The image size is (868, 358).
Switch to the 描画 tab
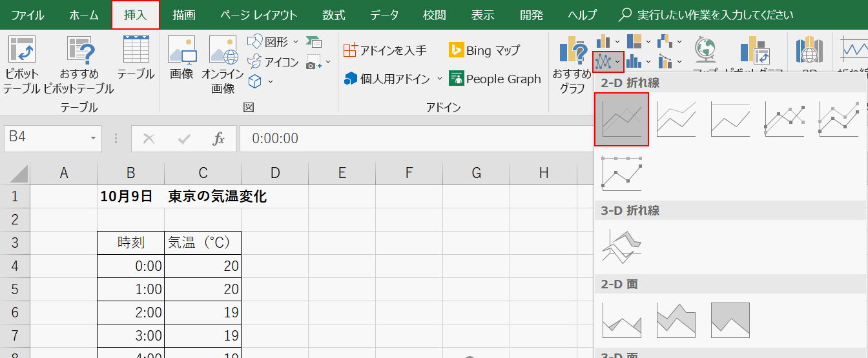pos(185,15)
